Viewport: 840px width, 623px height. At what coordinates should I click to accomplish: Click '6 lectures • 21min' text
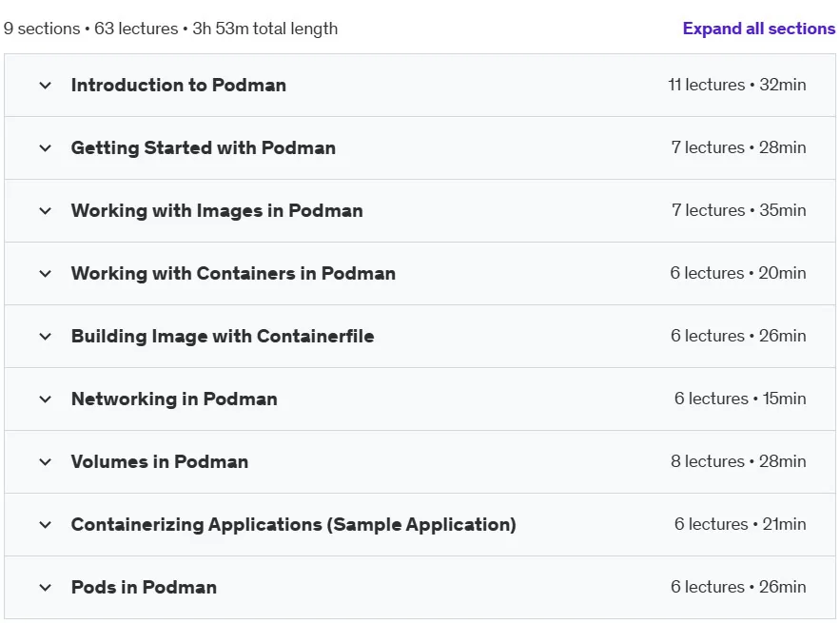[x=740, y=523]
